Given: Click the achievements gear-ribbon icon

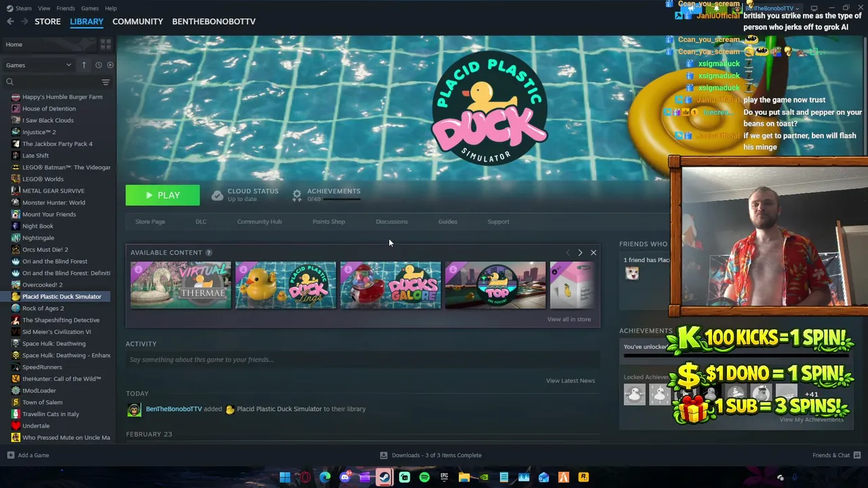Looking at the screenshot, I should click(x=297, y=195).
